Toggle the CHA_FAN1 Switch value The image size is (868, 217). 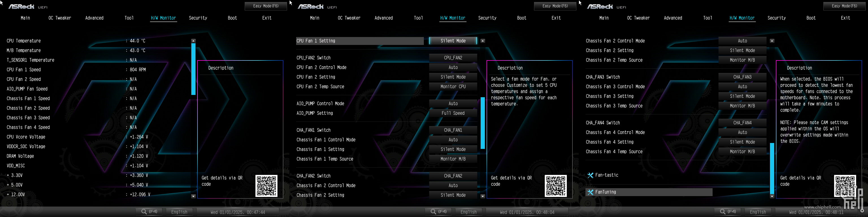[x=453, y=130]
